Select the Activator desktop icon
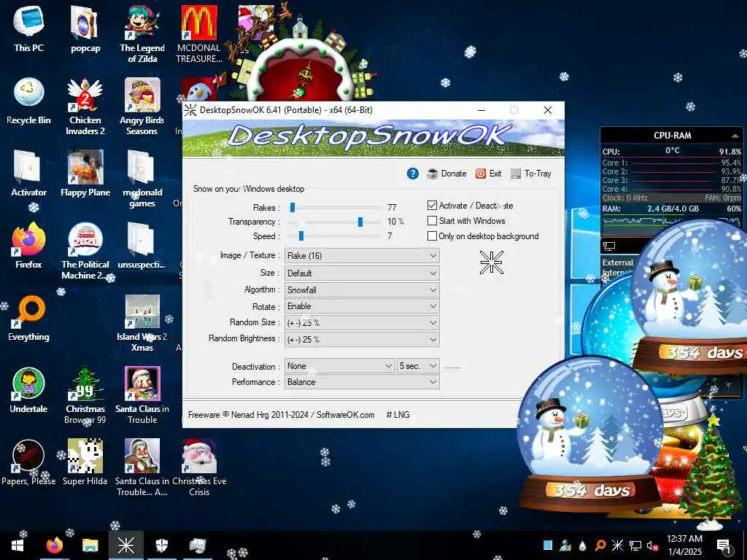This screenshot has height=560, width=747. pos(28,174)
